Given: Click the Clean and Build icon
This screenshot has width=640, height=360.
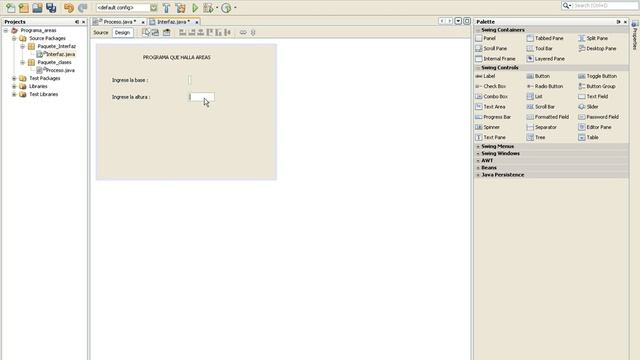Looking at the screenshot, I should coord(180,7).
